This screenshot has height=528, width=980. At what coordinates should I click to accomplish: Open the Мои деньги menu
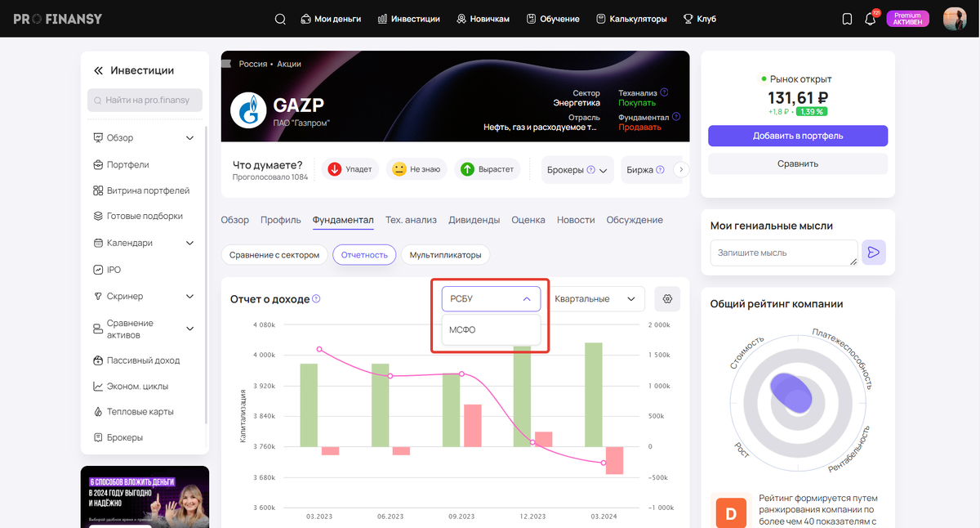[331, 19]
